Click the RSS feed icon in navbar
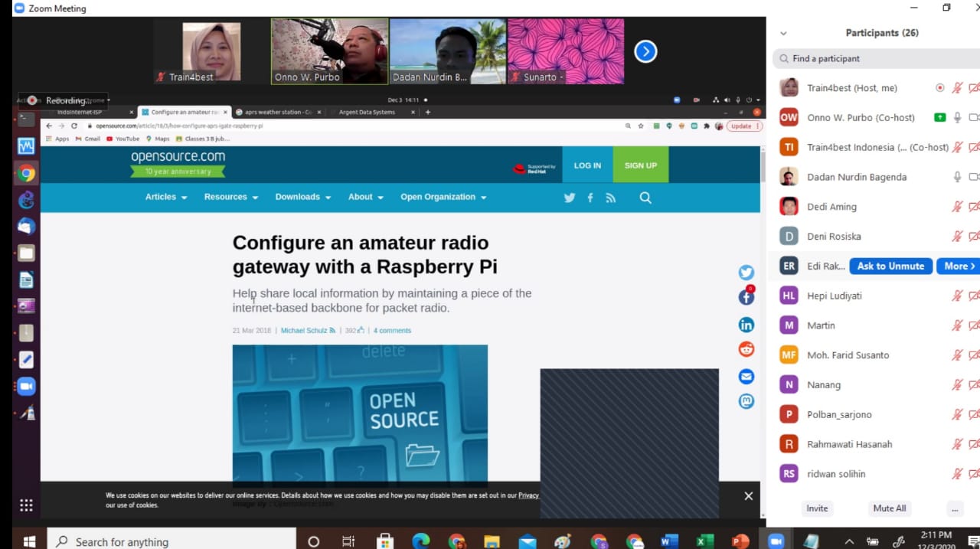The width and height of the screenshot is (980, 549). [x=610, y=198]
